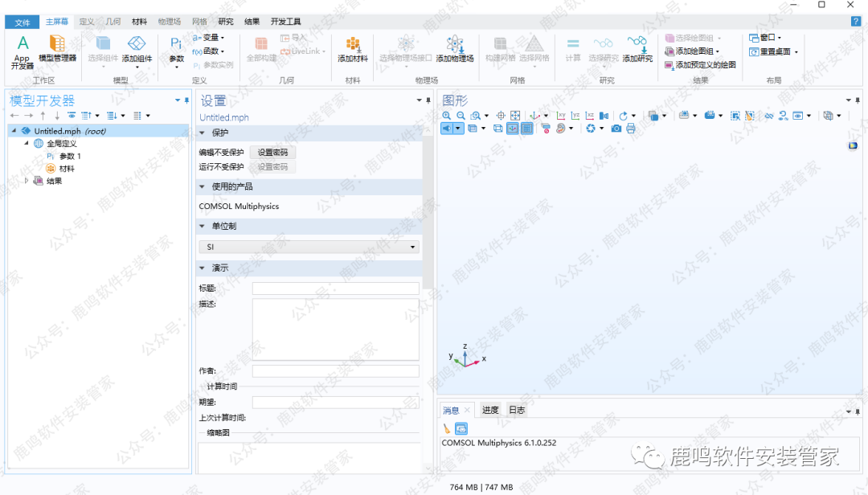Viewport: 868px width, 495px height.
Task: Click the 标题 input field
Action: click(x=336, y=288)
